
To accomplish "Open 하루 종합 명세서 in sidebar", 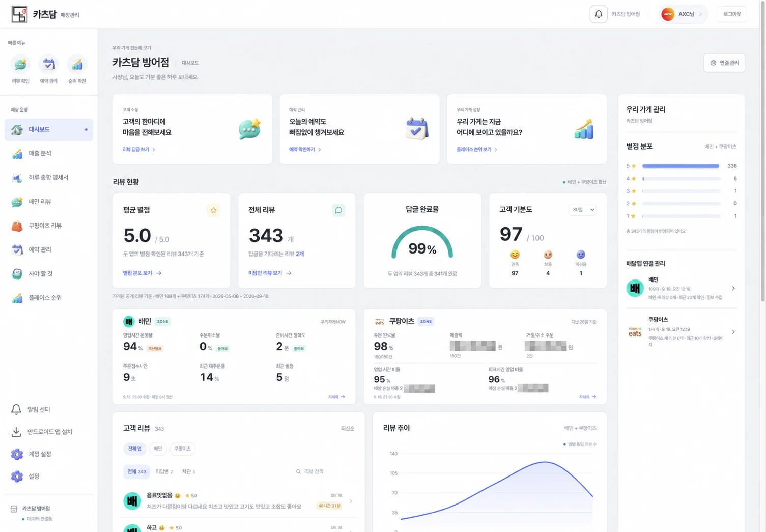I will 49,177.
